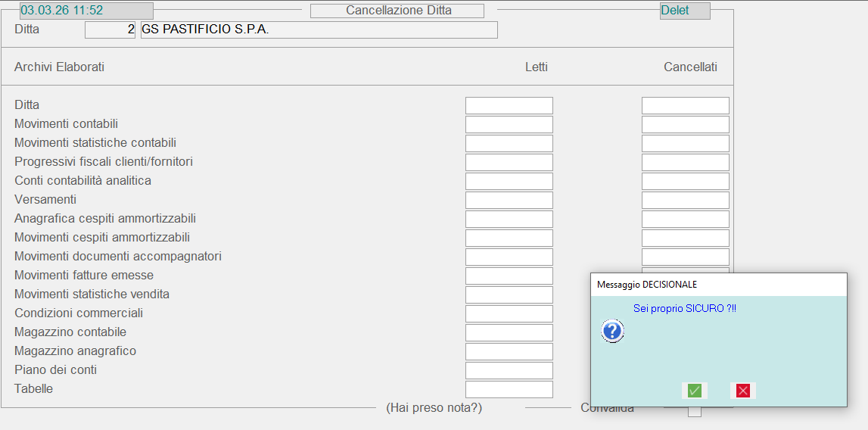Select Letti field for Piano dei conti
868x430 pixels.
[x=509, y=370]
